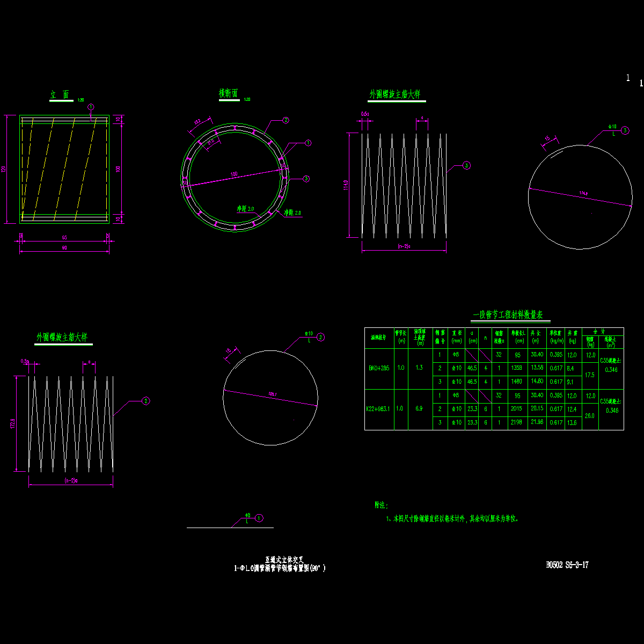Select the drawing number B0502 S6-3-17
The width and height of the screenshot is (644, 644).
tap(567, 565)
